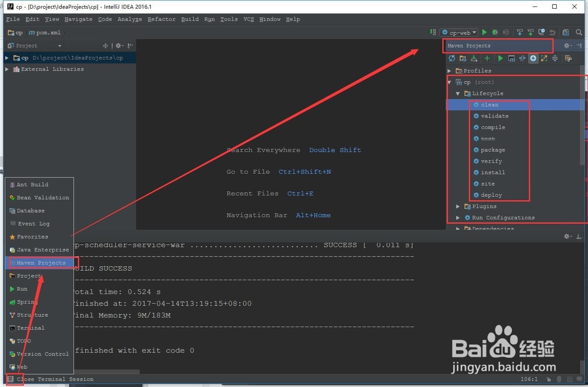Expand Run Configurations node
Viewport: 588px width, 387px height.
coord(458,218)
